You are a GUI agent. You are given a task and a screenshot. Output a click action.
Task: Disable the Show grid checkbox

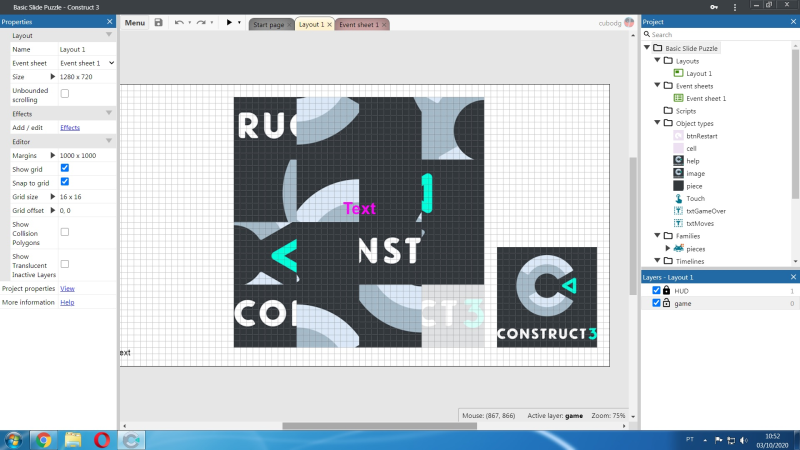[65, 168]
